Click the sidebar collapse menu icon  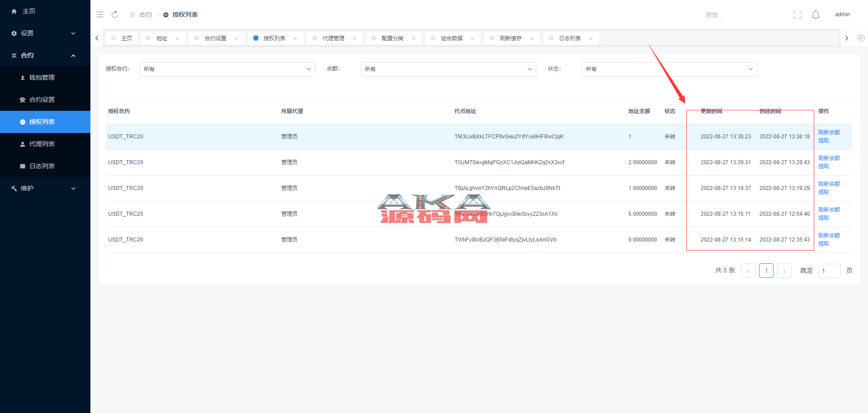coord(100,14)
